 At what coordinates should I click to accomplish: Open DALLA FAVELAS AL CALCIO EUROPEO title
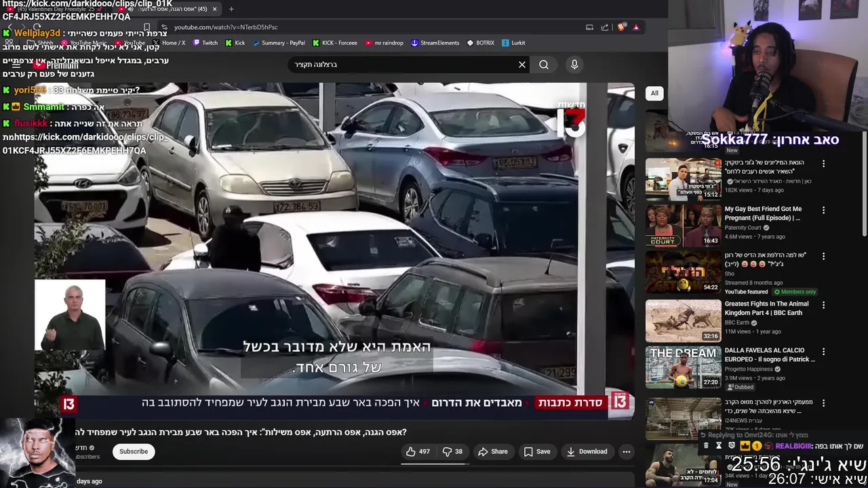point(770,354)
